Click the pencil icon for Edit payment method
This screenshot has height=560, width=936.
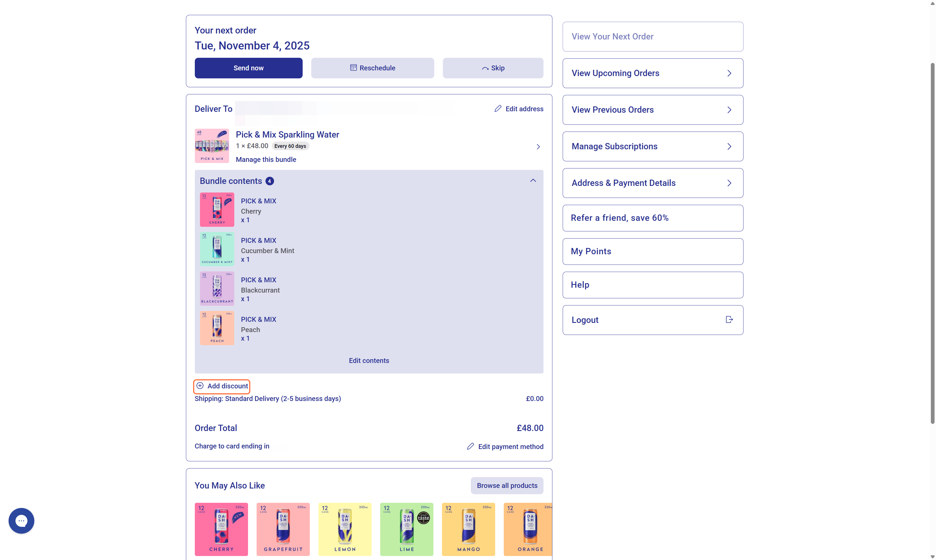470,446
